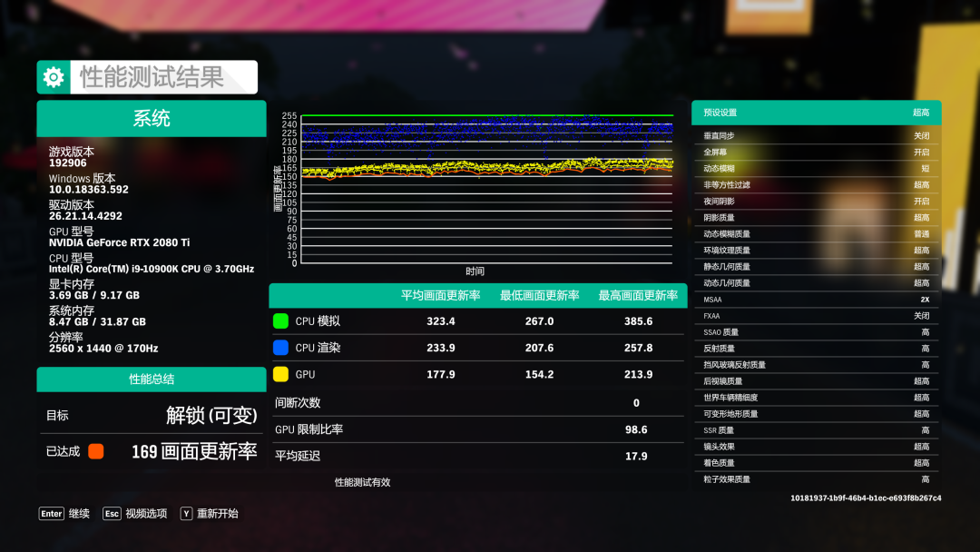Screen dimensions: 980x552
Task: Click the Y key icon for 重新开始
Action: 186,514
